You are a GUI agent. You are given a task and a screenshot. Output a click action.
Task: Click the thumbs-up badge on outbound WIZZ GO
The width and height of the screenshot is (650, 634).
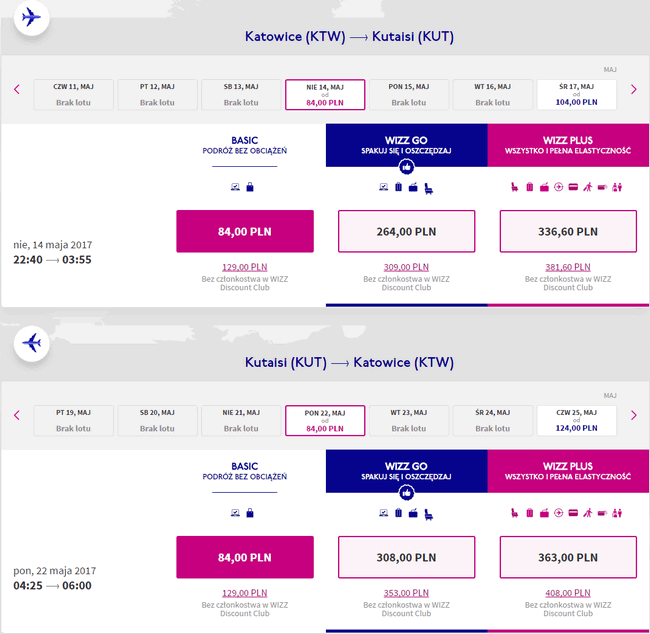pyautogui.click(x=406, y=167)
